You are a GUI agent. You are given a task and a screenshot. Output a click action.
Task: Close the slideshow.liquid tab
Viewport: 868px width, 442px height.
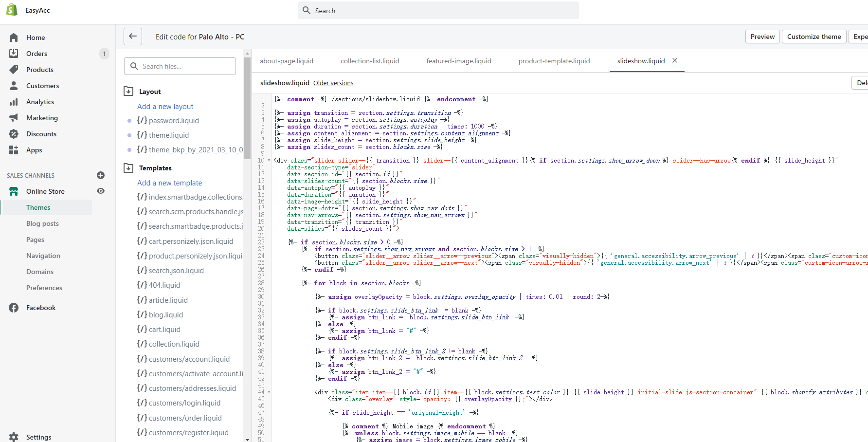[x=675, y=60]
